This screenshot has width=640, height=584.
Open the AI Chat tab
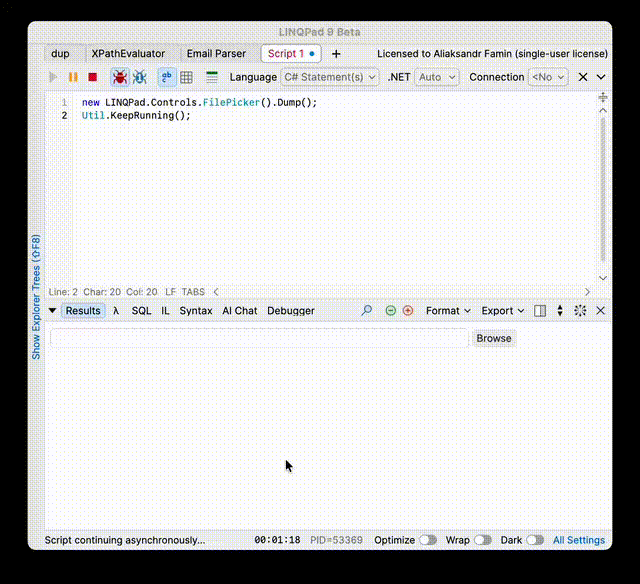(x=240, y=311)
